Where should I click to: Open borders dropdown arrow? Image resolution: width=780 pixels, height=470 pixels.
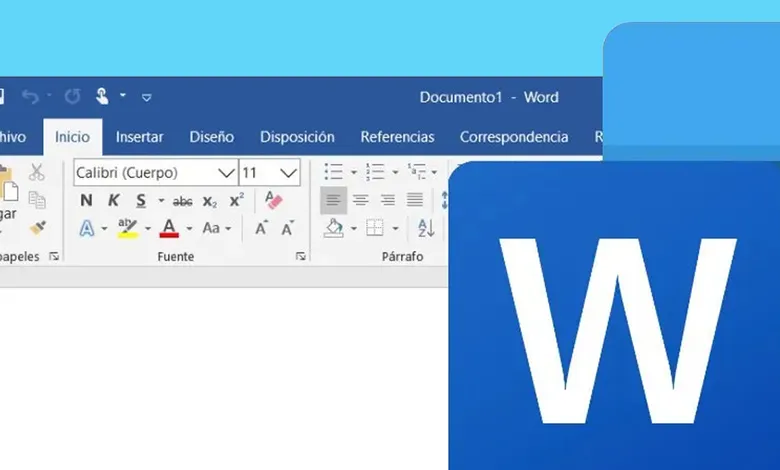click(395, 229)
